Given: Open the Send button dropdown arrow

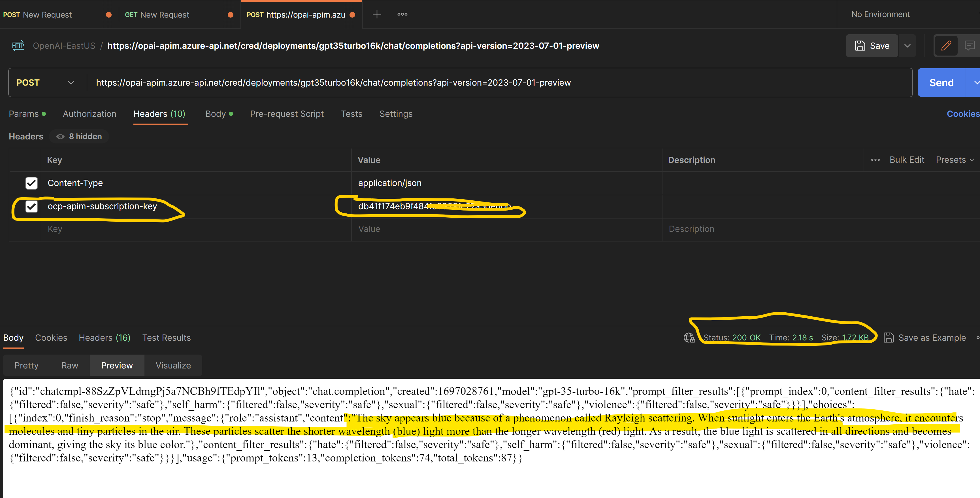Looking at the screenshot, I should tap(976, 82).
